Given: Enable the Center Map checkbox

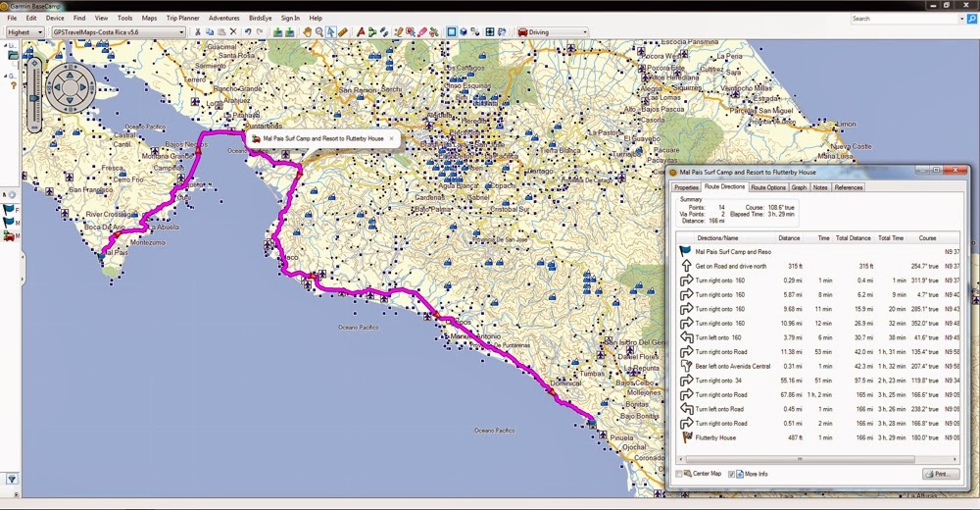Looking at the screenshot, I should 679,474.
